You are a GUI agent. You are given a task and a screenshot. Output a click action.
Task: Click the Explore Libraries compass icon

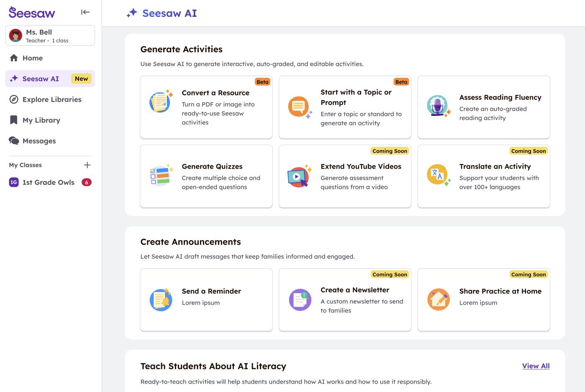[x=14, y=100]
